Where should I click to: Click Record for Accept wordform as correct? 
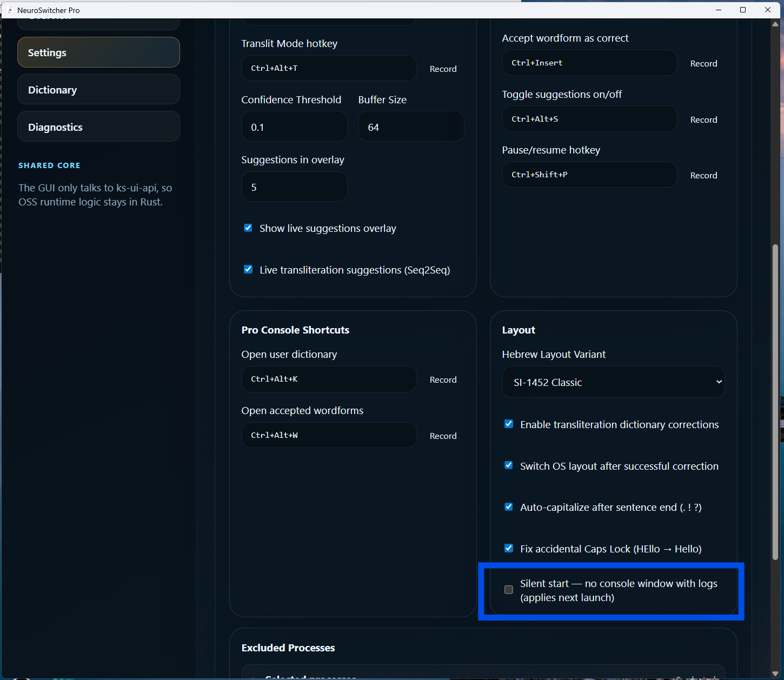(703, 63)
